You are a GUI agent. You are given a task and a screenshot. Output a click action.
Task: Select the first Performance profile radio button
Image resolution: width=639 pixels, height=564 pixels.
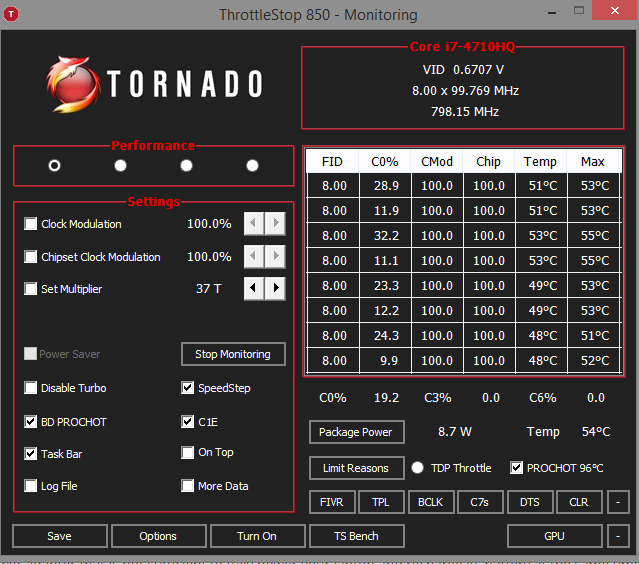(54, 165)
